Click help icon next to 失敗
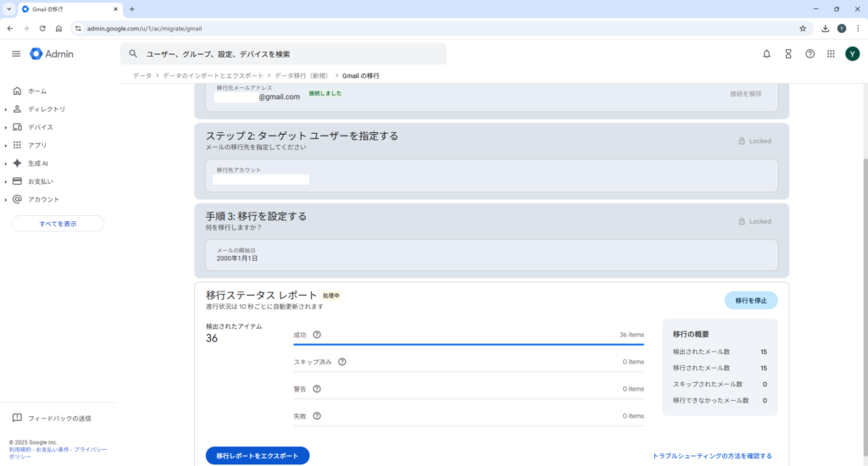 click(317, 416)
